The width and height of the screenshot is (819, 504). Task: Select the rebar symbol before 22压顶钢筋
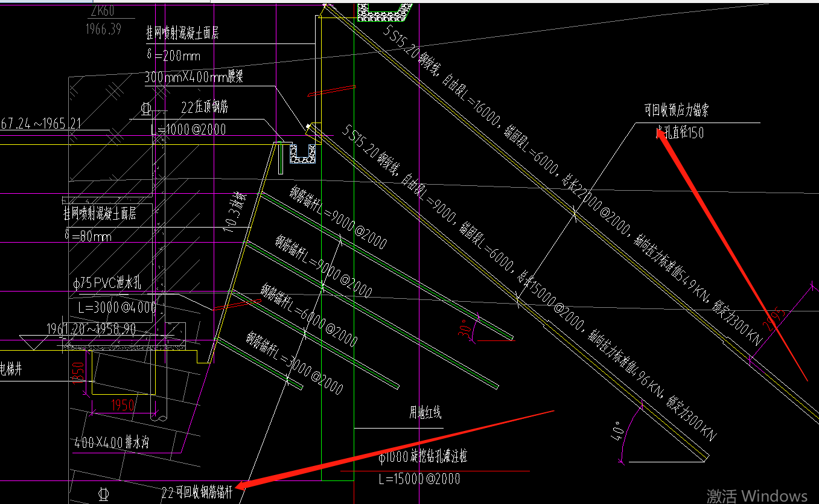pos(145,109)
